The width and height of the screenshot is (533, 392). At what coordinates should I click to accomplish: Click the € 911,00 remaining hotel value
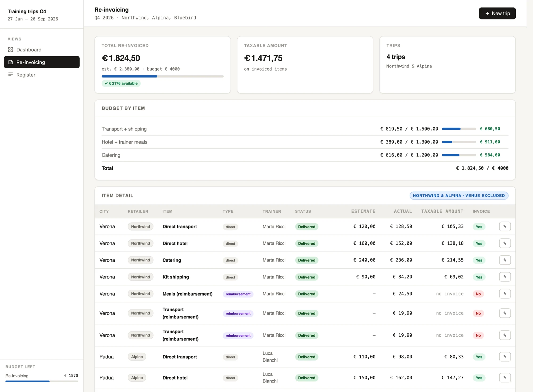coord(490,142)
